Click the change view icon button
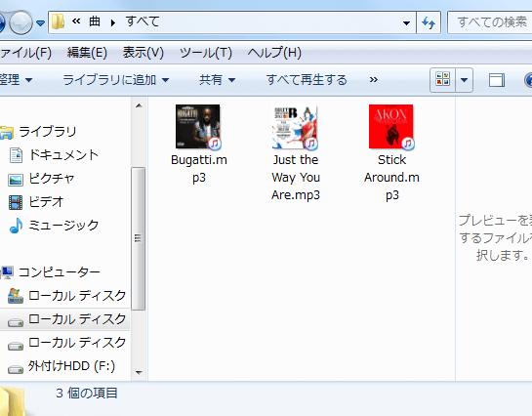 click(x=443, y=80)
